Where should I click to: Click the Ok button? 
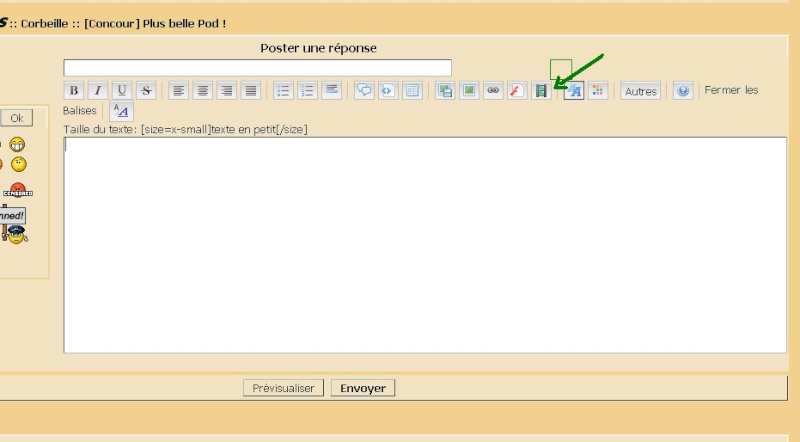click(17, 118)
